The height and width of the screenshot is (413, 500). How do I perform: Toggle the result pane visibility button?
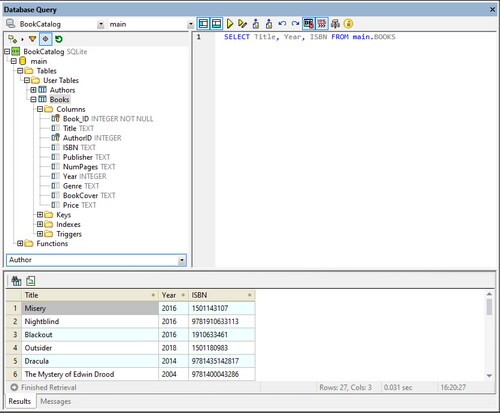(216, 24)
